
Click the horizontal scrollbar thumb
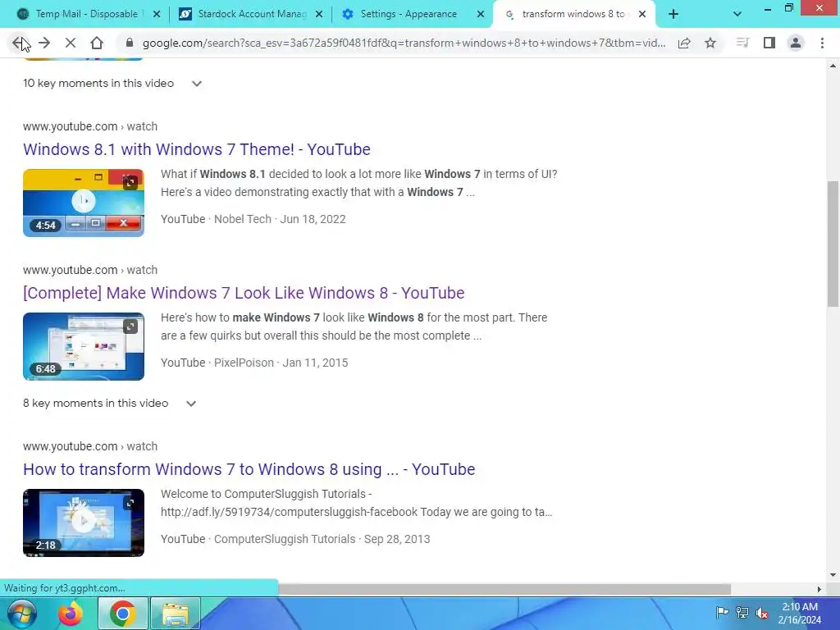504,589
